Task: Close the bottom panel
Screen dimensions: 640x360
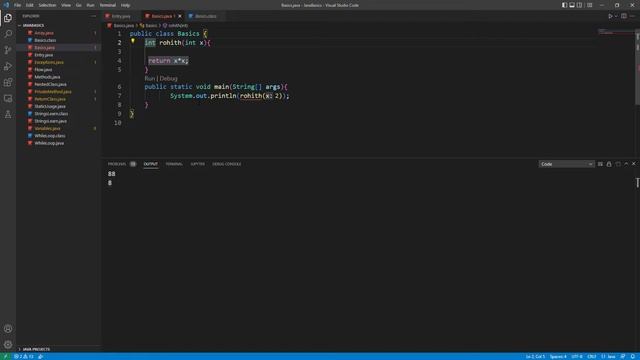Action: (634, 164)
